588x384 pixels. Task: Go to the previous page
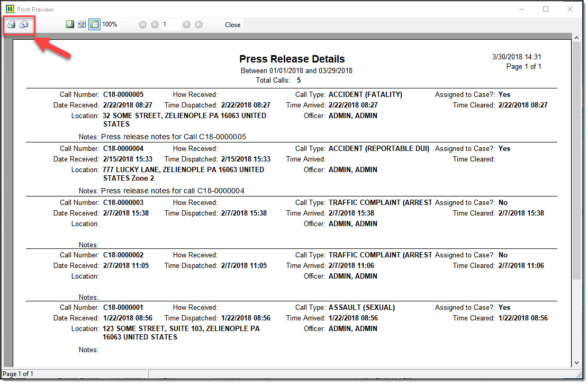point(155,24)
